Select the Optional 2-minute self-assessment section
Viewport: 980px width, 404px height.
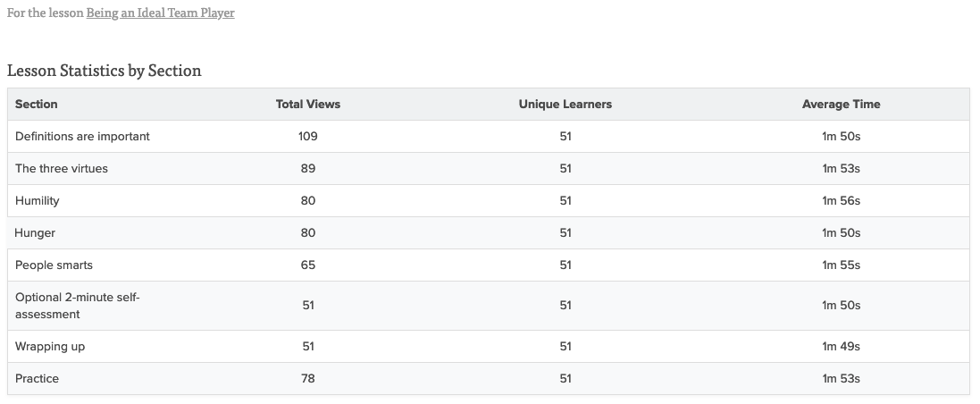coord(78,306)
